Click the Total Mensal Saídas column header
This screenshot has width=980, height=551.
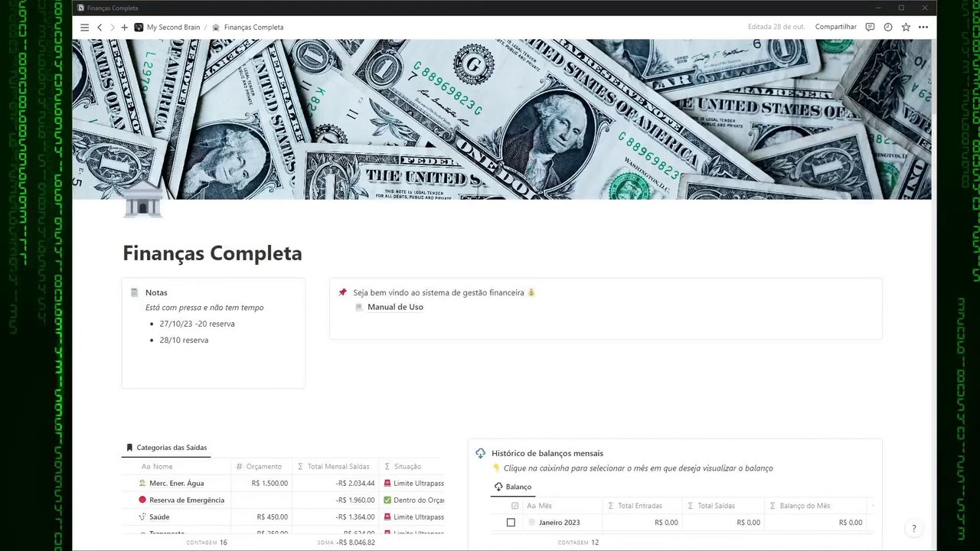click(333, 466)
